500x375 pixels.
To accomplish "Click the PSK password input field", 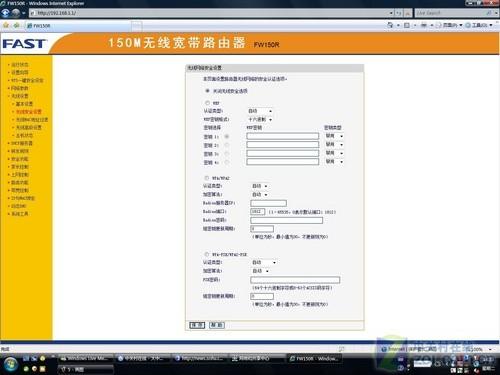I will pyautogui.click(x=295, y=280).
